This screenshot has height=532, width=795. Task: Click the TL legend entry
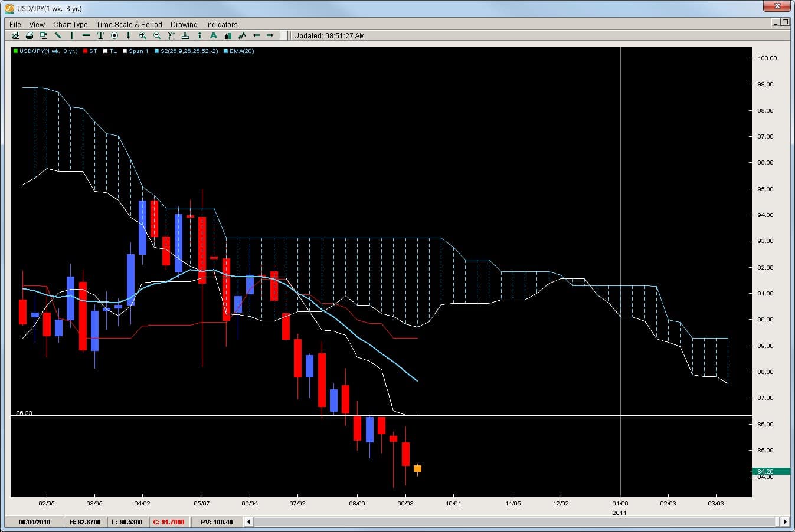(110, 51)
